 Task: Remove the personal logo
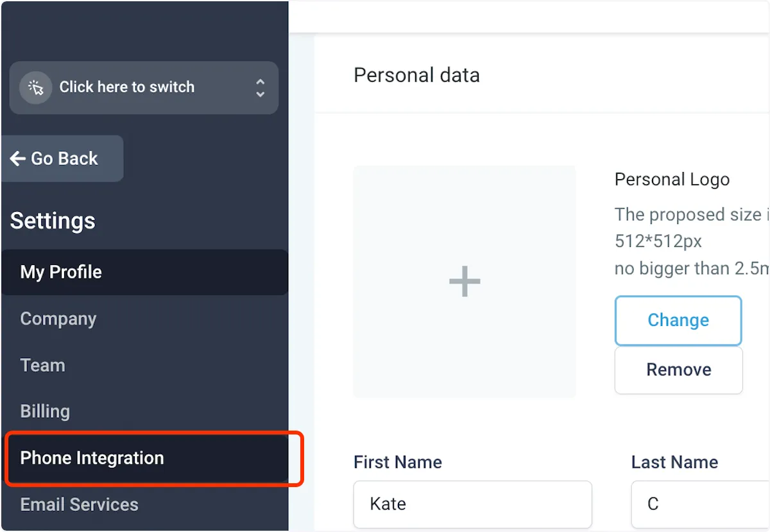pos(678,370)
